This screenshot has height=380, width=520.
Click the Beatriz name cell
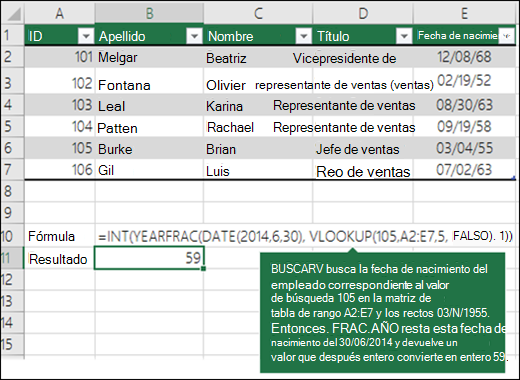coord(258,57)
